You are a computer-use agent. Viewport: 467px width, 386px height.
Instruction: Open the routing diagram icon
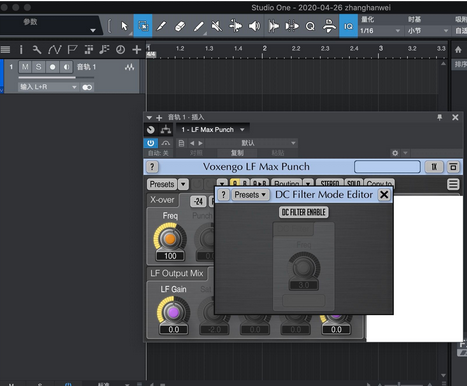click(166, 129)
